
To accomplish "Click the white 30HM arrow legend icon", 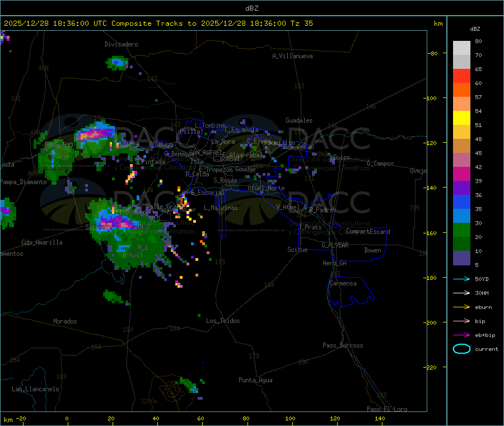I will click(x=461, y=293).
